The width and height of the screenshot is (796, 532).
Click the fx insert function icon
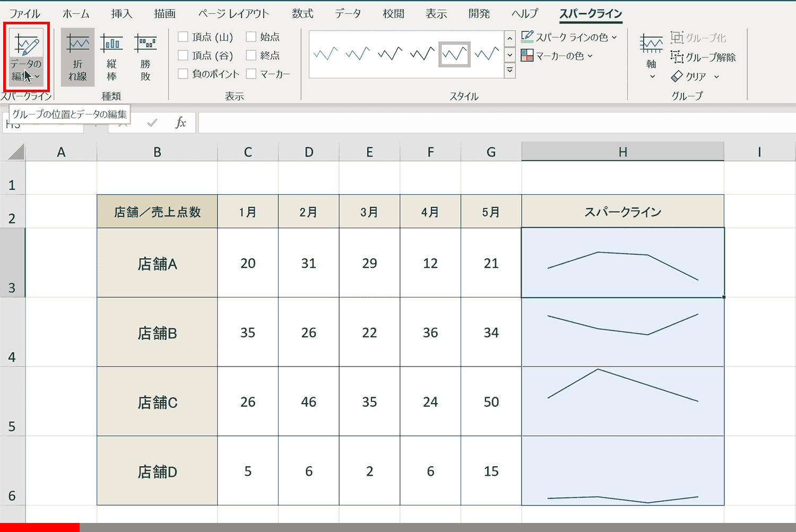(x=181, y=123)
